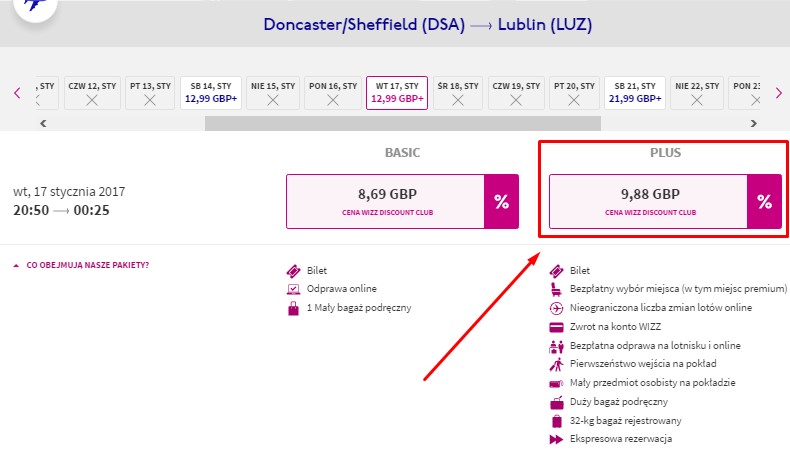Click '1 Mały bagaż podręczny' text
The height and width of the screenshot is (459, 790).
coord(359,308)
